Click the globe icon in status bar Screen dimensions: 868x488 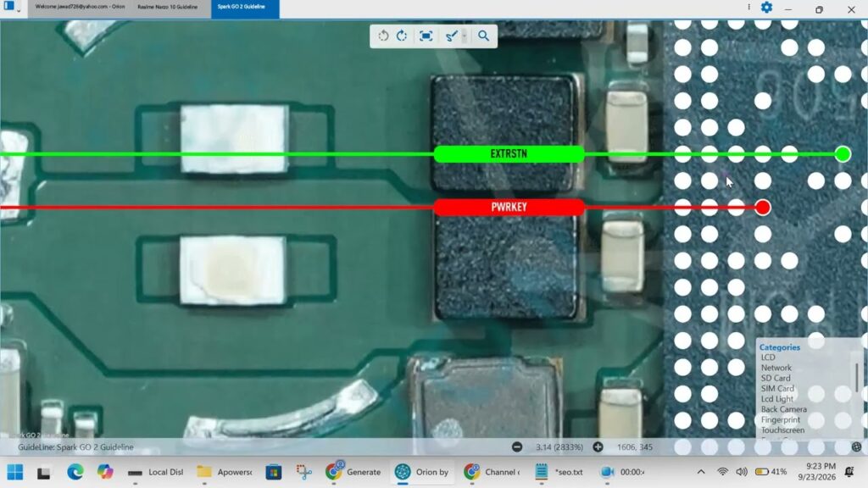point(856,447)
